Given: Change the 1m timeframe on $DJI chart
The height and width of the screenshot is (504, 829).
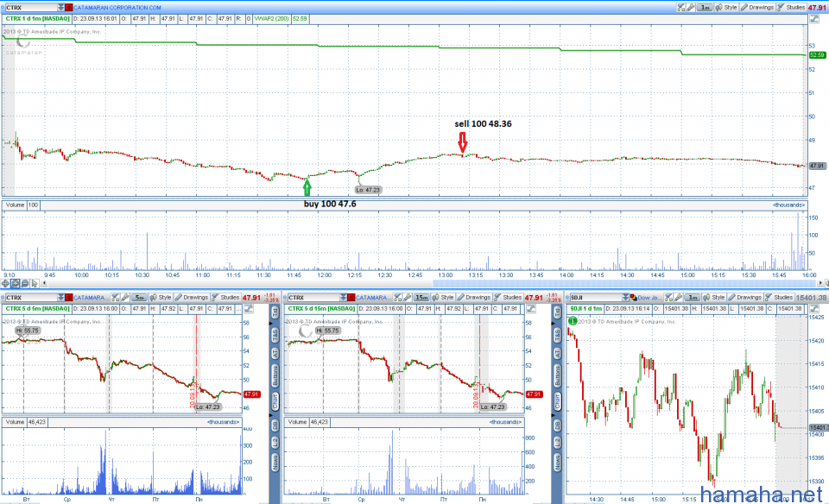Looking at the screenshot, I should (x=693, y=298).
